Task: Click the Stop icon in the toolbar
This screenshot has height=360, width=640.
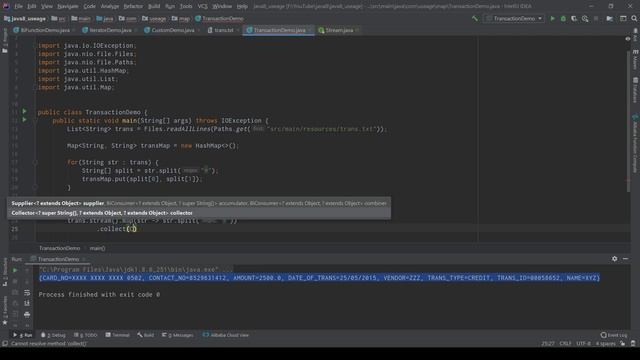Action: (x=596, y=18)
